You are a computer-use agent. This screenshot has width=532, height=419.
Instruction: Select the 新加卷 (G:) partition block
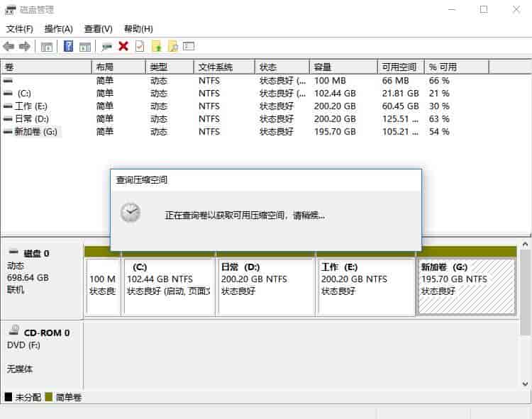click(466, 286)
